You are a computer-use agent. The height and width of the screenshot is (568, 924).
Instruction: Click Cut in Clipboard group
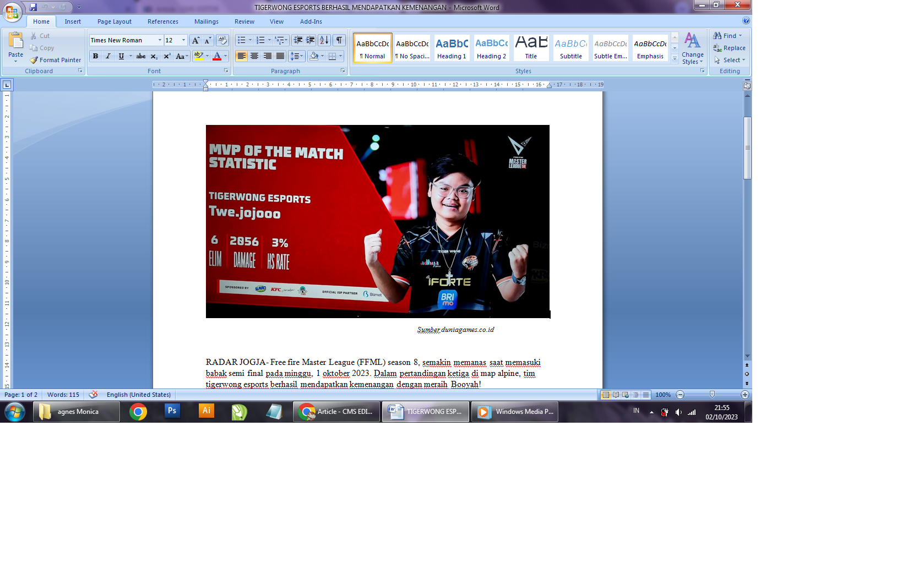click(x=40, y=36)
